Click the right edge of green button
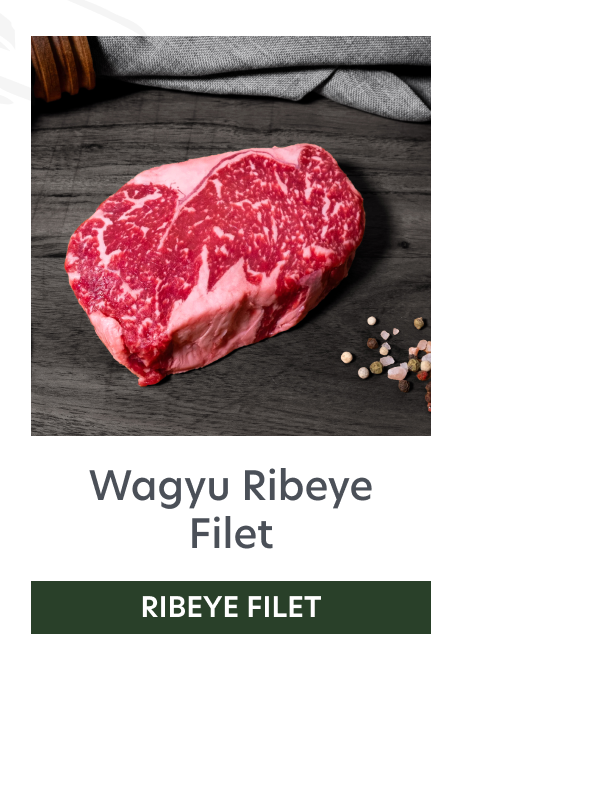 tap(427, 607)
